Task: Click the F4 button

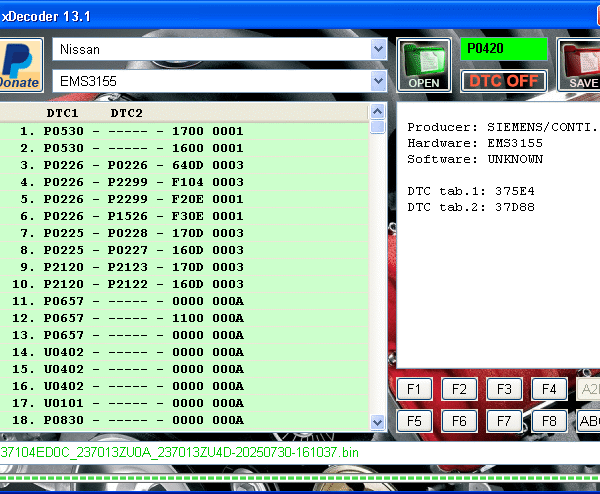Action: click(549, 389)
